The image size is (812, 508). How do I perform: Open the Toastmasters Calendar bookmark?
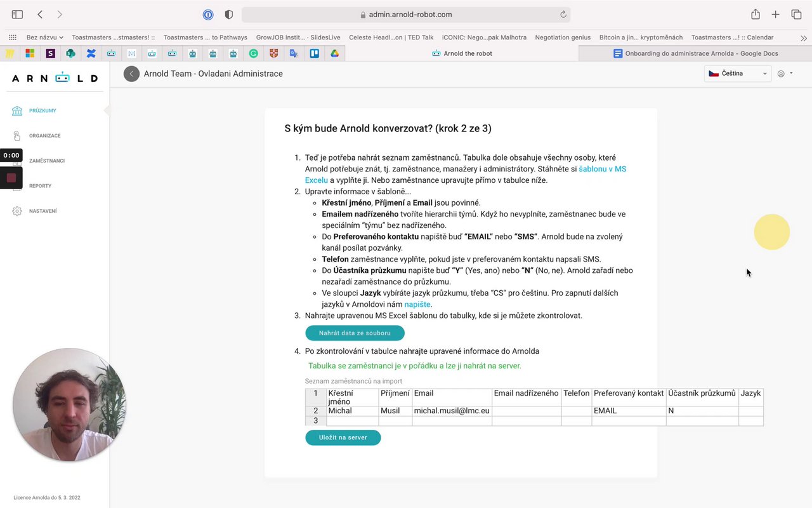point(732,37)
